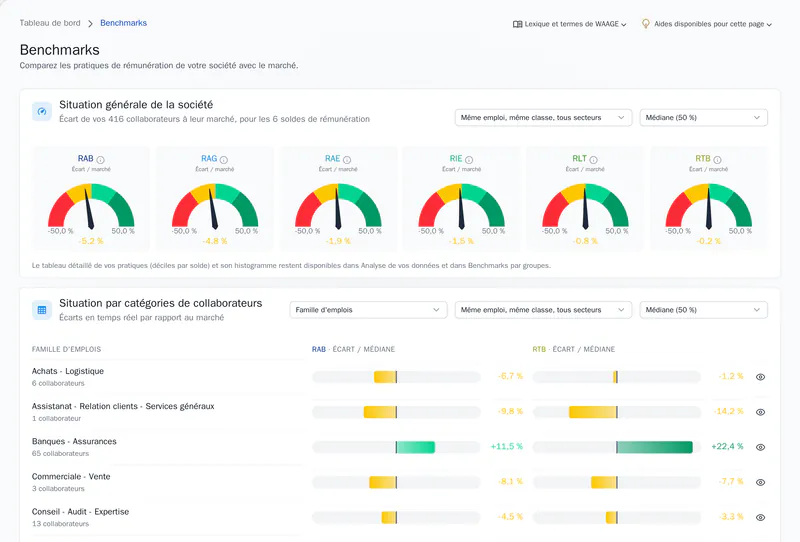Click the Benchmarks breadcrumb link
Image resolution: width=800 pixels, height=542 pixels.
click(x=123, y=23)
